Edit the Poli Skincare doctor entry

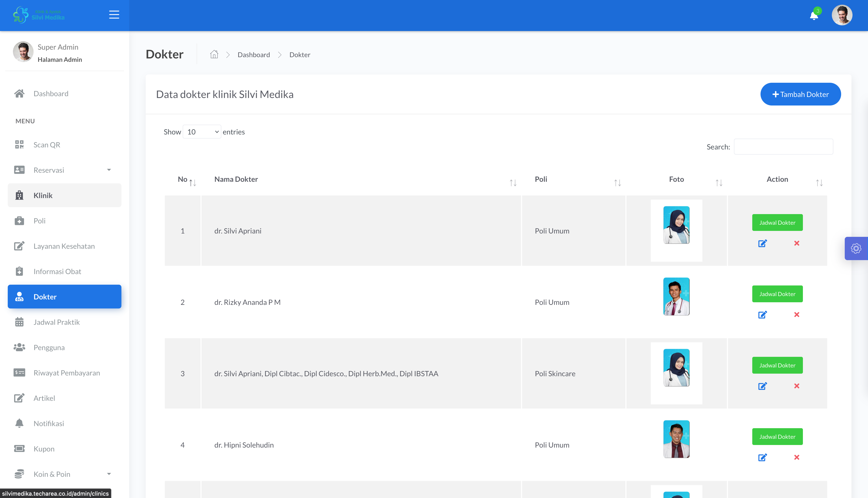pyautogui.click(x=762, y=386)
